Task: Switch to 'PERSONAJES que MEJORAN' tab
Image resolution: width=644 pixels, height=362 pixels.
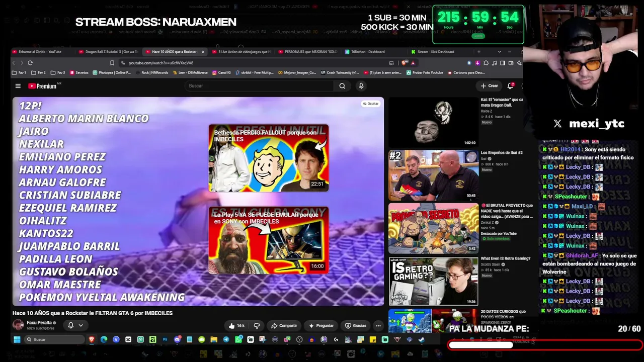Action: click(x=308, y=52)
